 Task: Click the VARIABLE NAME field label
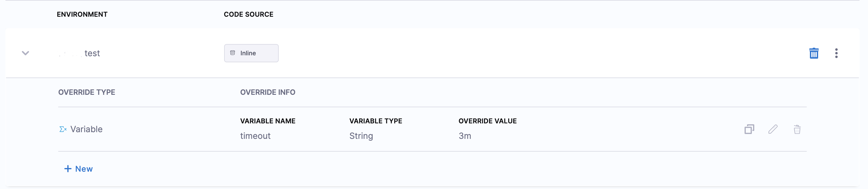pyautogui.click(x=267, y=121)
